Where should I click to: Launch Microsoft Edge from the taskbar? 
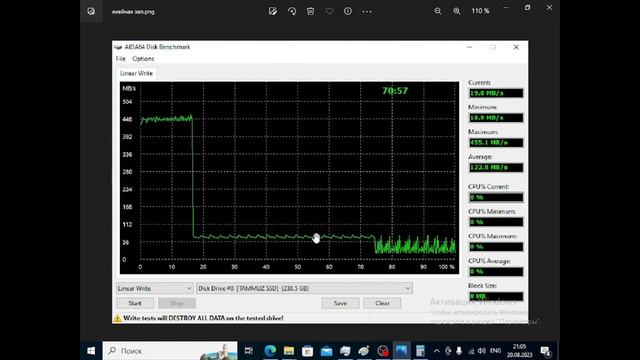click(x=270, y=351)
